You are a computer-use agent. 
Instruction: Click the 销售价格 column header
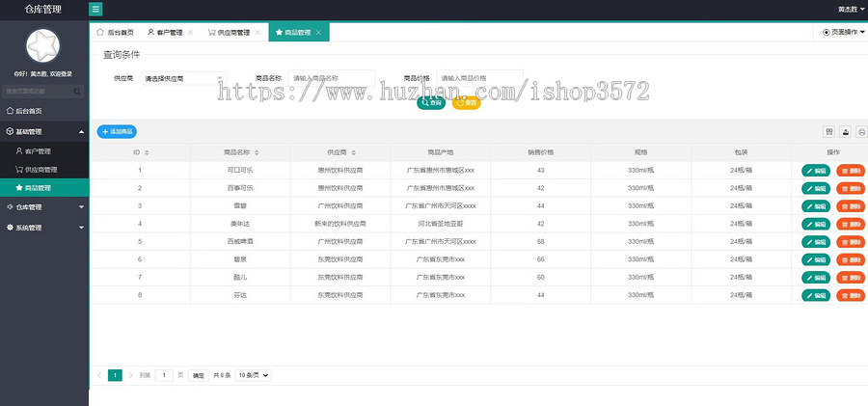pos(540,152)
